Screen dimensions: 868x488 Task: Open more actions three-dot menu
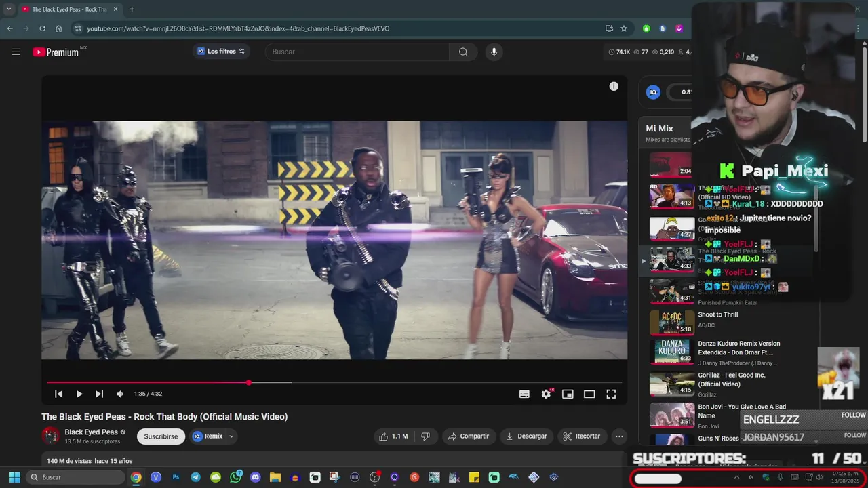(618, 436)
